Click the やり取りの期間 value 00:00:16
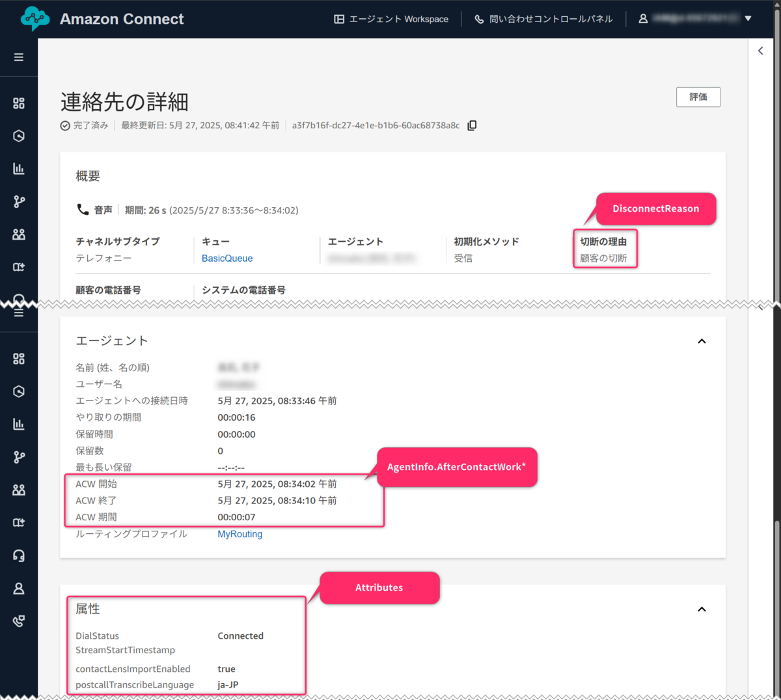Image resolution: width=781 pixels, height=700 pixels. (236, 417)
